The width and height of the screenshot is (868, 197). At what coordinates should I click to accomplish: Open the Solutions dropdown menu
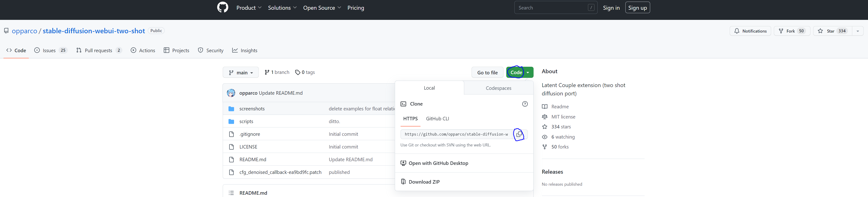tap(282, 8)
